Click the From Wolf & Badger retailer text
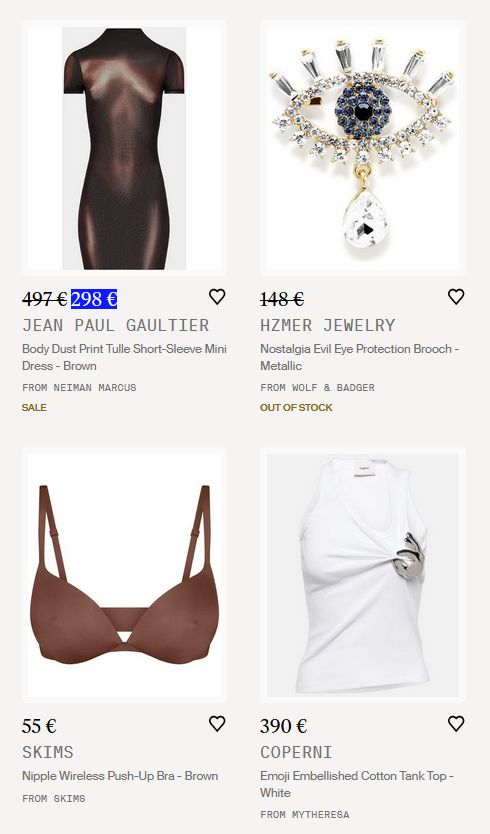Image resolution: width=490 pixels, height=834 pixels. click(x=317, y=388)
